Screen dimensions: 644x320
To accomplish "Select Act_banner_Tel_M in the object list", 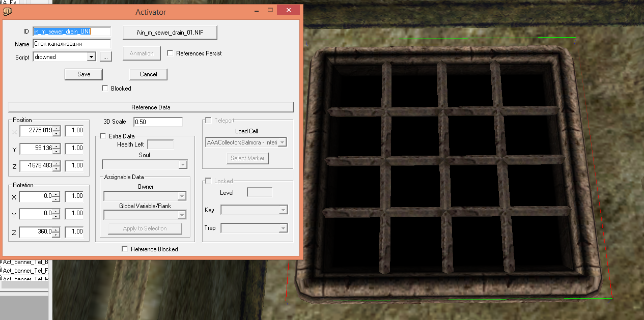I will tap(24, 278).
